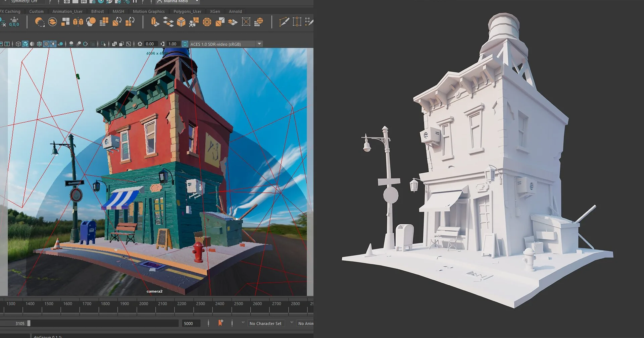Click the arrow before No Character Set
Viewport: 644px width, 338px height.
[243, 323]
